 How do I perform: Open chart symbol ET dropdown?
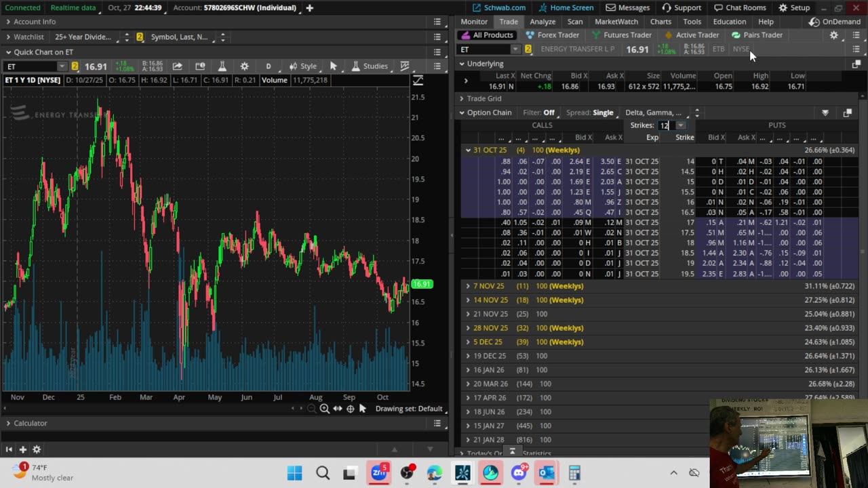pyautogui.click(x=62, y=66)
